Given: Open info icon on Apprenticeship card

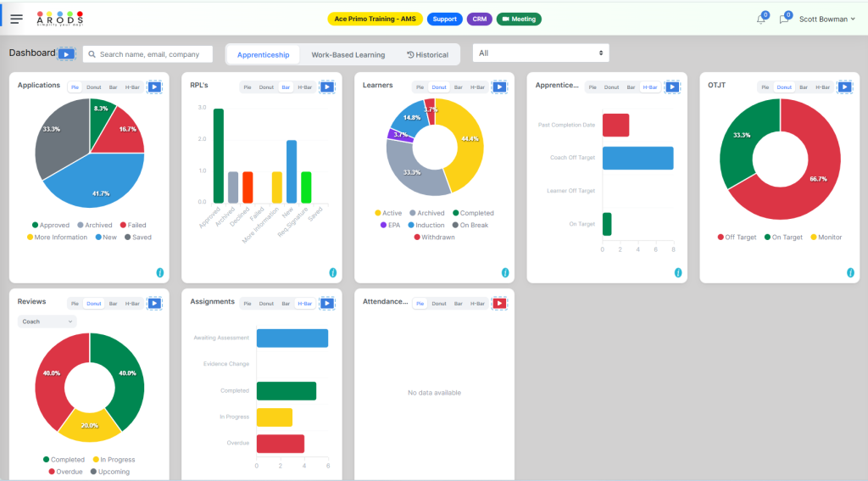Looking at the screenshot, I should click(x=677, y=272).
